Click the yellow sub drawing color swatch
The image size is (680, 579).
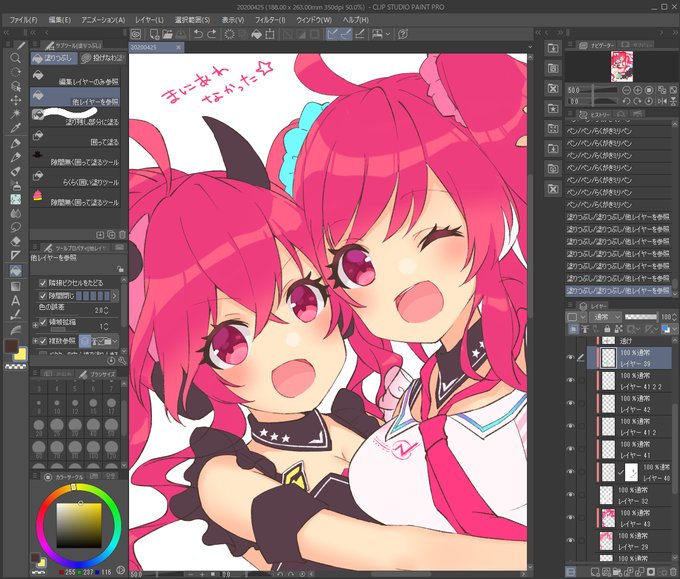20,354
